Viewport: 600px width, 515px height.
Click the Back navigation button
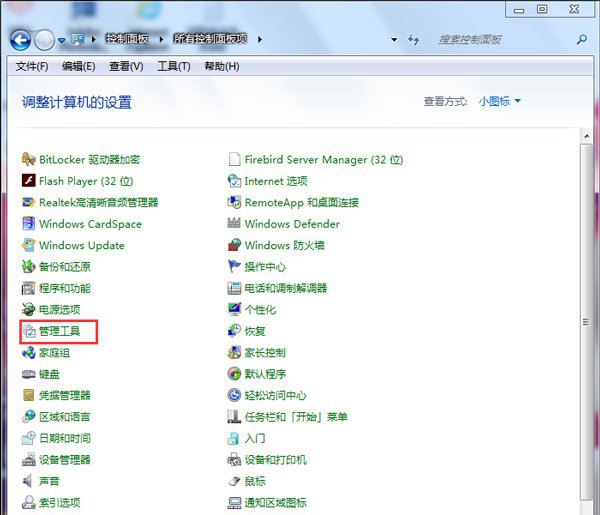[x=20, y=40]
